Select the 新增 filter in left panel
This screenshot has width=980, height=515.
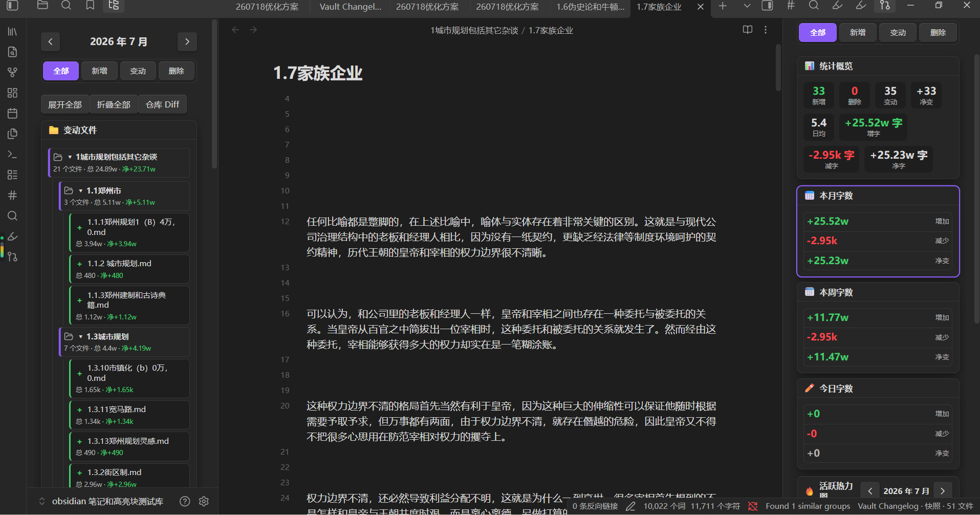99,71
